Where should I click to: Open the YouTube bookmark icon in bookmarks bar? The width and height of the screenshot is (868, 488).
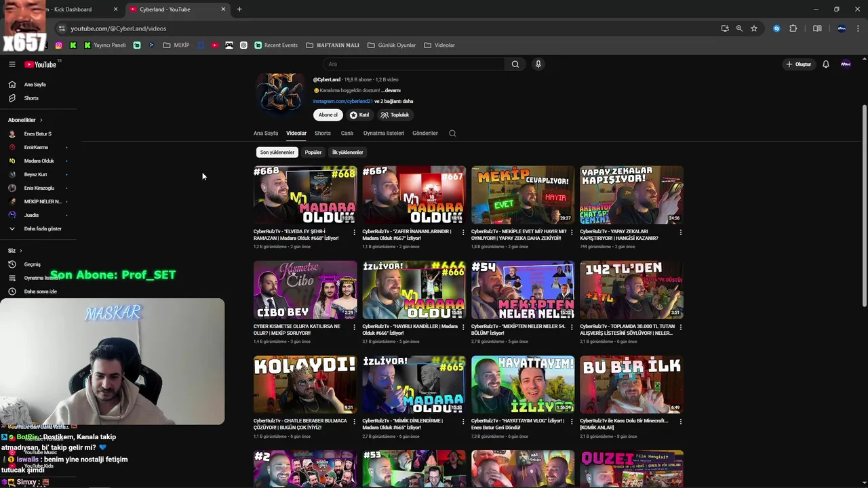(215, 45)
